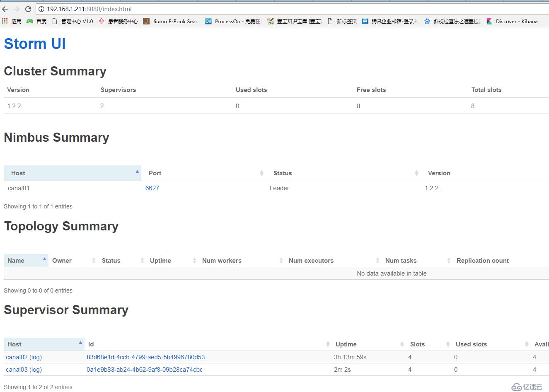This screenshot has height=392, width=549.
Task: Open the log link for canal03
Action: [36, 369]
